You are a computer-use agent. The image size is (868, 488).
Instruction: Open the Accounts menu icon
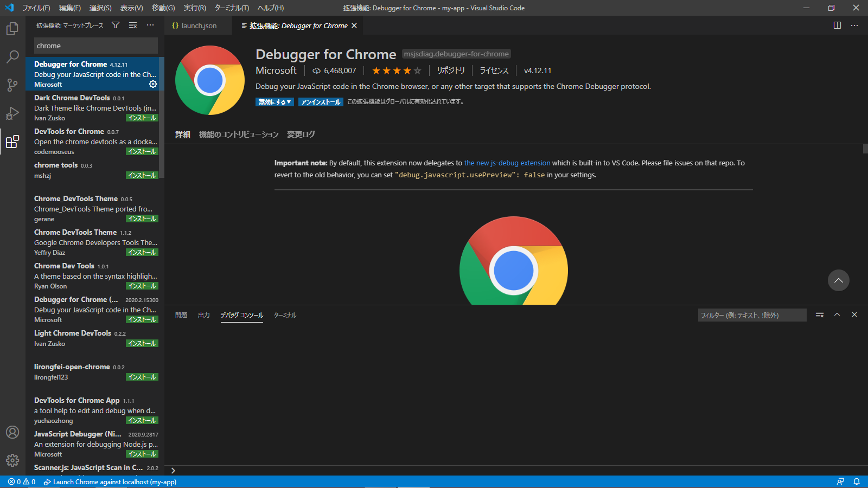coord(12,432)
